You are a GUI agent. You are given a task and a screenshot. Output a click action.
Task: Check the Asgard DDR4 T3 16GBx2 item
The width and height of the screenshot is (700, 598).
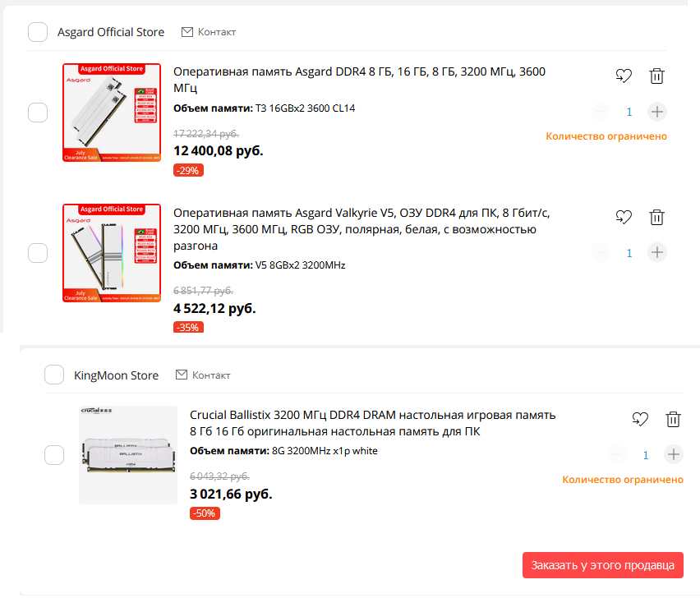(38, 113)
